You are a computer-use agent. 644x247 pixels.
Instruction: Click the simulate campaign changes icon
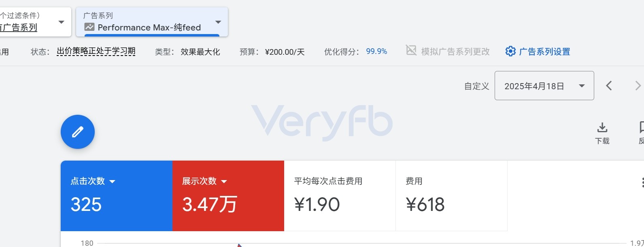pos(411,50)
